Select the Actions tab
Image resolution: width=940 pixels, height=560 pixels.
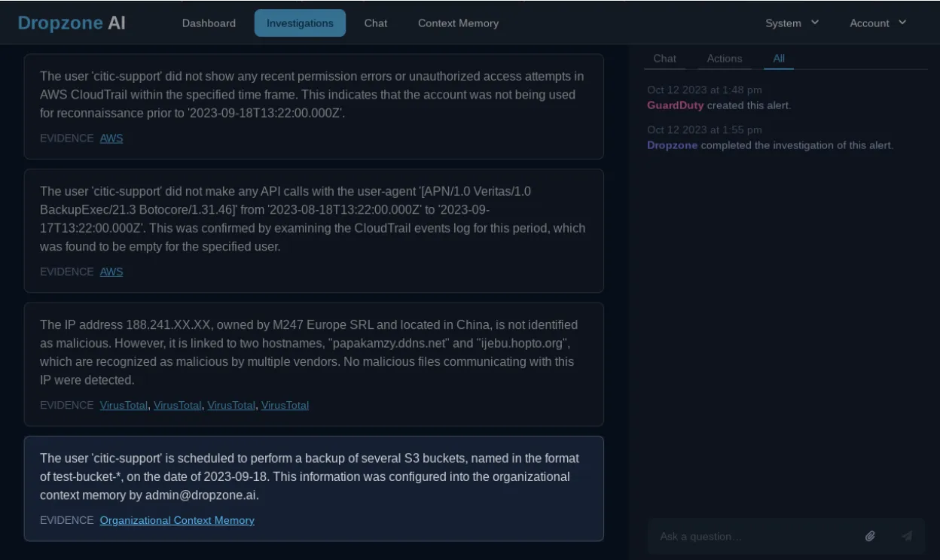[725, 58]
